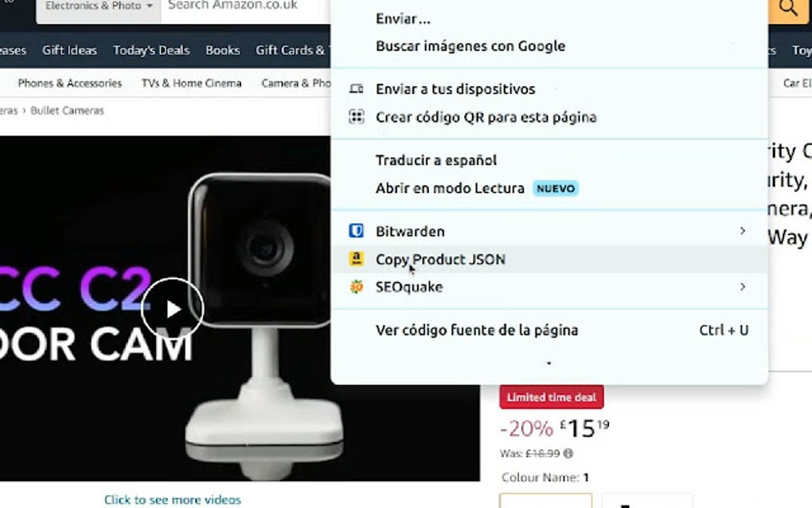The width and height of the screenshot is (812, 508).
Task: Open Abrir en modo Lectura
Action: [450, 188]
